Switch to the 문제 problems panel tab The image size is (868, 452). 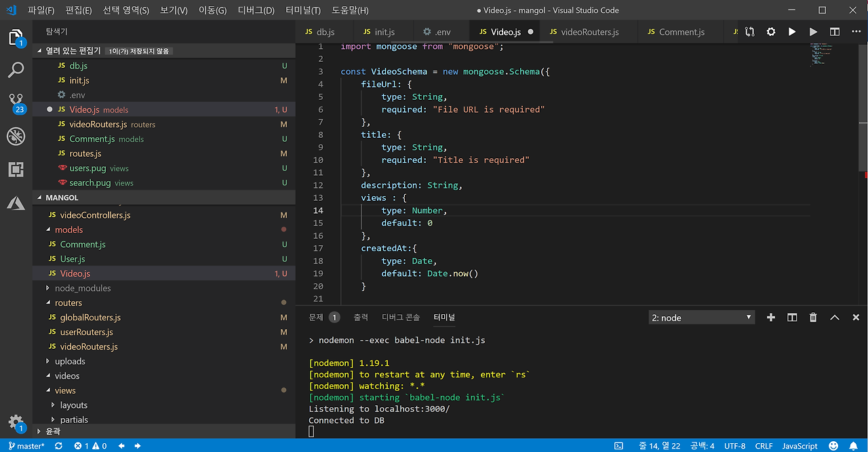316,318
